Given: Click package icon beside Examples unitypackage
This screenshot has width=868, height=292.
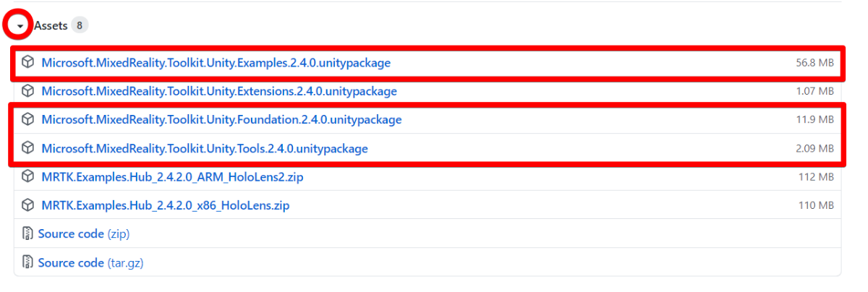Looking at the screenshot, I should 28,63.
